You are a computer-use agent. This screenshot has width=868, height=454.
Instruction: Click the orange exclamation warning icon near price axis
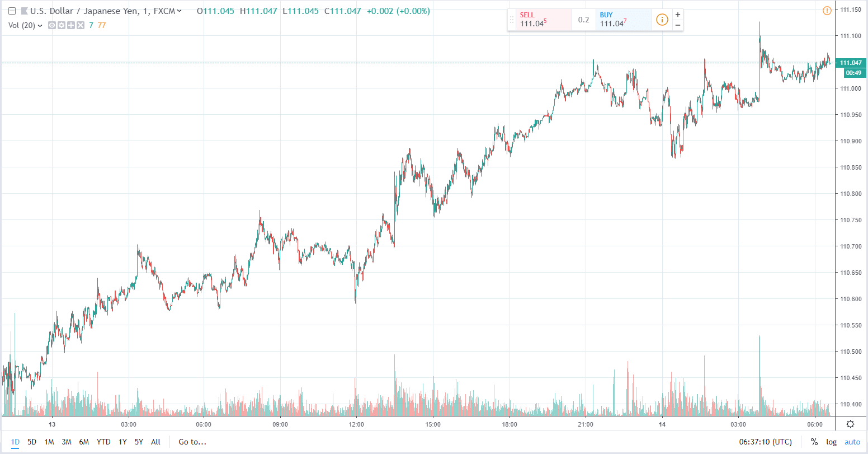point(827,10)
